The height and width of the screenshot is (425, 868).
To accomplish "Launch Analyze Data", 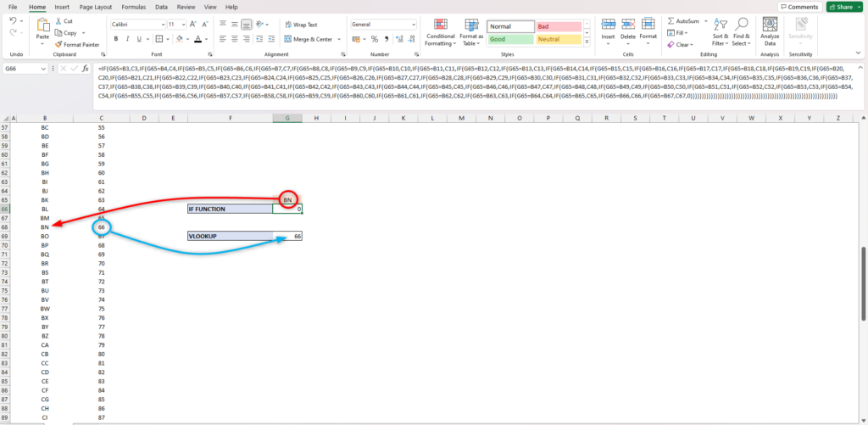I will tap(770, 32).
